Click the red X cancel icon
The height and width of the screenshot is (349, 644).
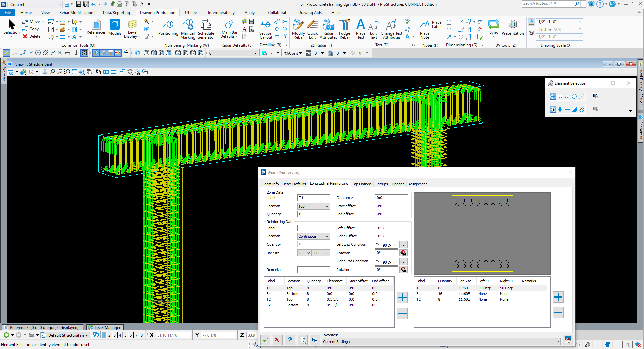pyautogui.click(x=277, y=340)
